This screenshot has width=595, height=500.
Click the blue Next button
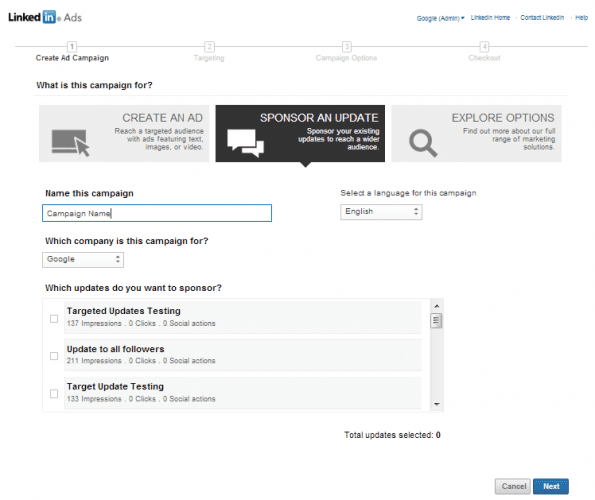point(551,486)
